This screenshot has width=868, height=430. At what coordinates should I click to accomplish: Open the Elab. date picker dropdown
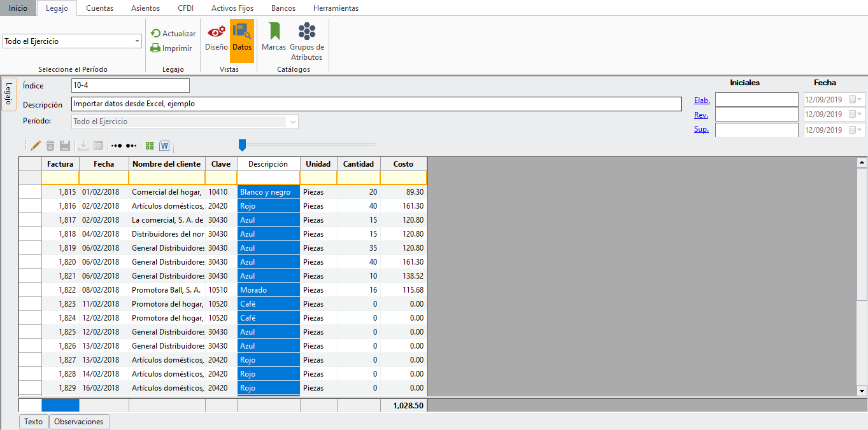click(860, 100)
